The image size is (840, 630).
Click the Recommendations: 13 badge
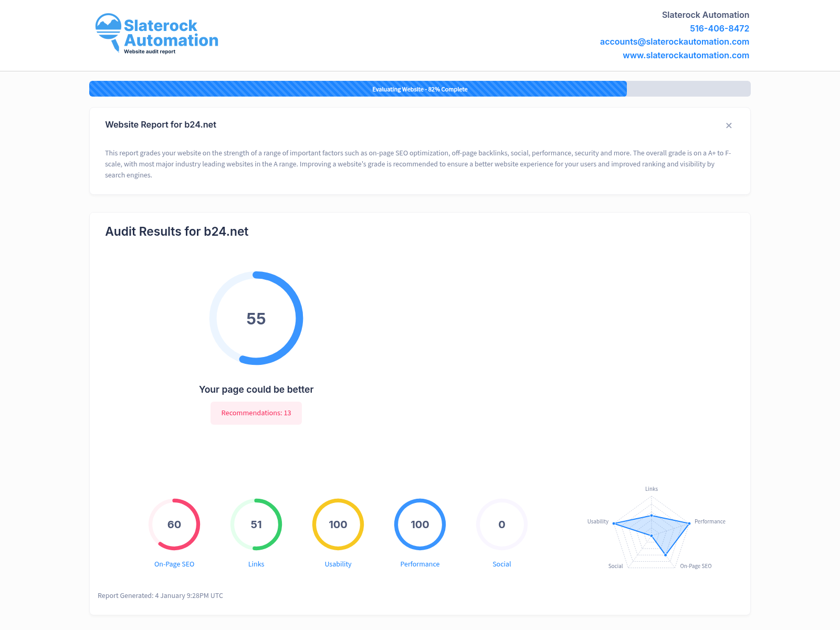coord(256,413)
